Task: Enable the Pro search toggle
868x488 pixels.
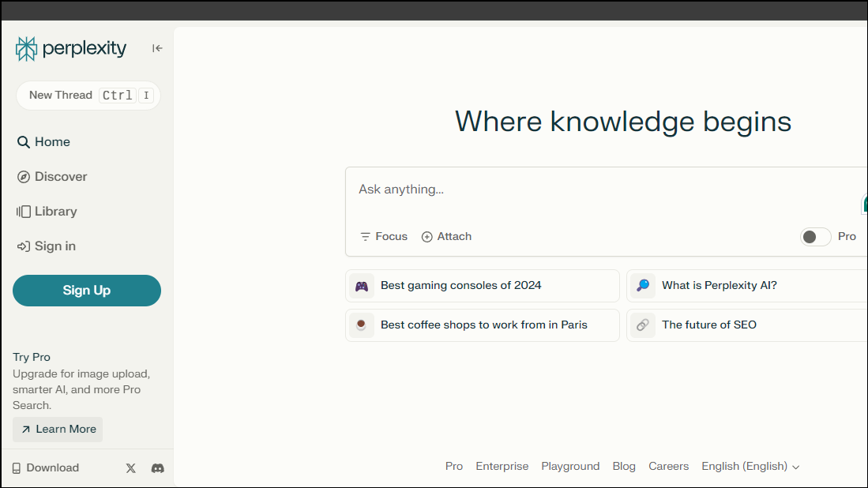Action: [x=815, y=237]
